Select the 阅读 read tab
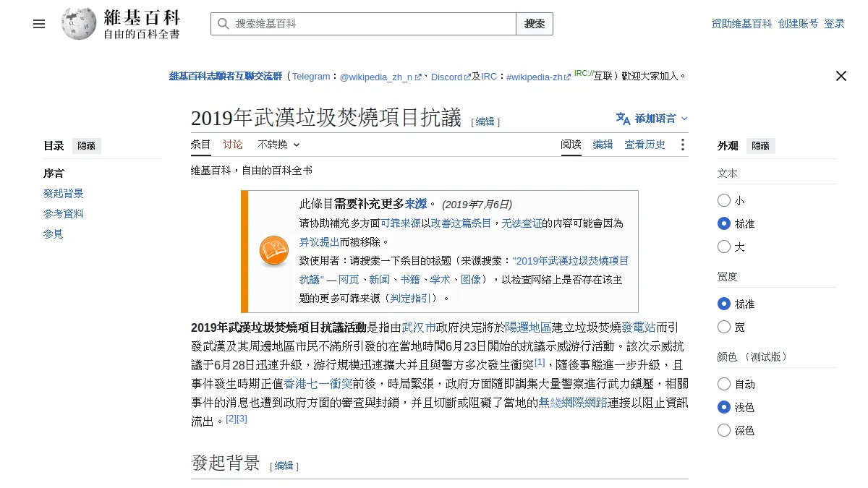Image resolution: width=868 pixels, height=488 pixels. coord(571,145)
